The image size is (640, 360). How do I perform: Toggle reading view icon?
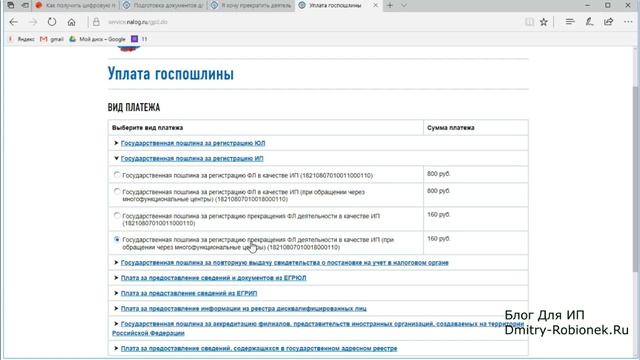pyautogui.click(x=529, y=22)
